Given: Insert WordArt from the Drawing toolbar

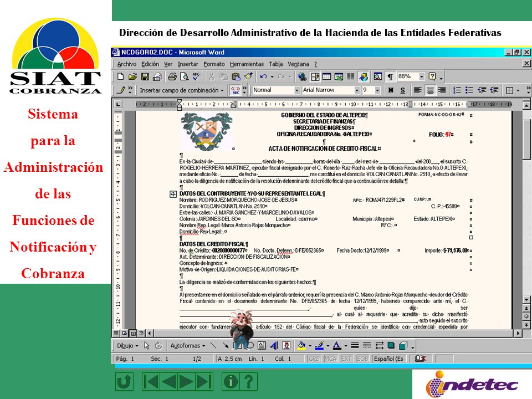Looking at the screenshot, I should point(274,346).
